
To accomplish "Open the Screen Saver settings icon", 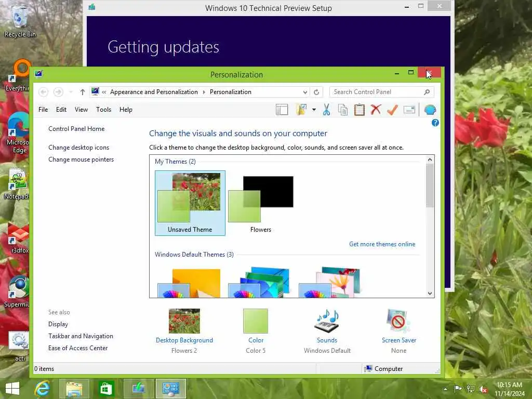I will coord(398,321).
